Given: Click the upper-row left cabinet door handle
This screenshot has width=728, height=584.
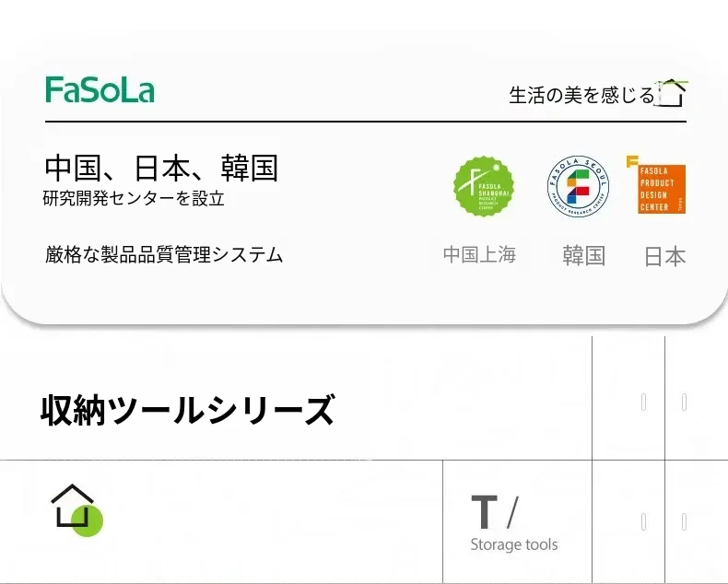Looking at the screenshot, I should [643, 402].
